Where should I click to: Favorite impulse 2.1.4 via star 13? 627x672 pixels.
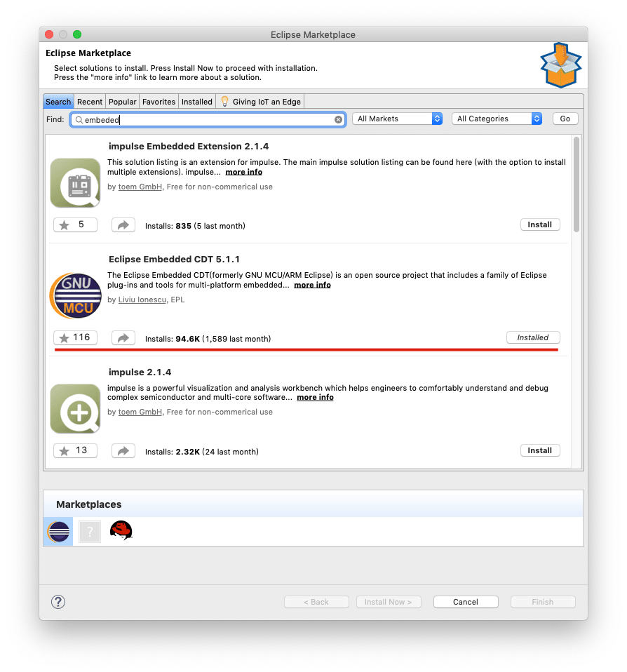76,450
